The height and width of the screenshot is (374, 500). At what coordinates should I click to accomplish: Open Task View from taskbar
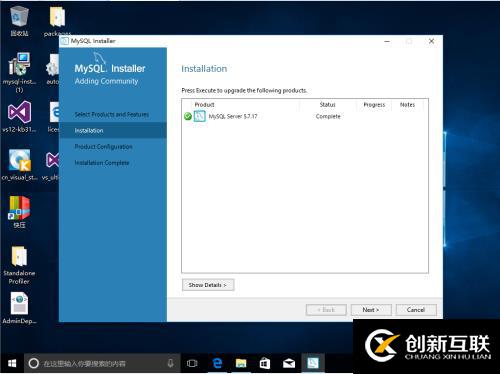point(192,363)
